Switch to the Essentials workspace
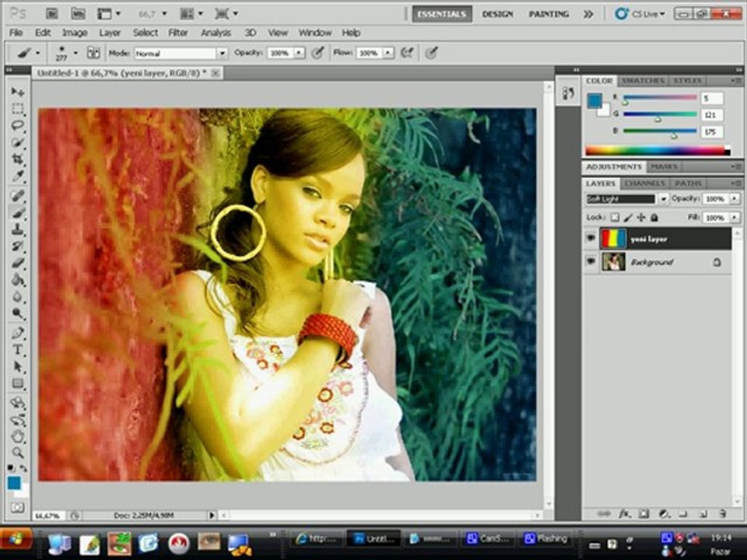This screenshot has height=560, width=747. click(x=442, y=14)
